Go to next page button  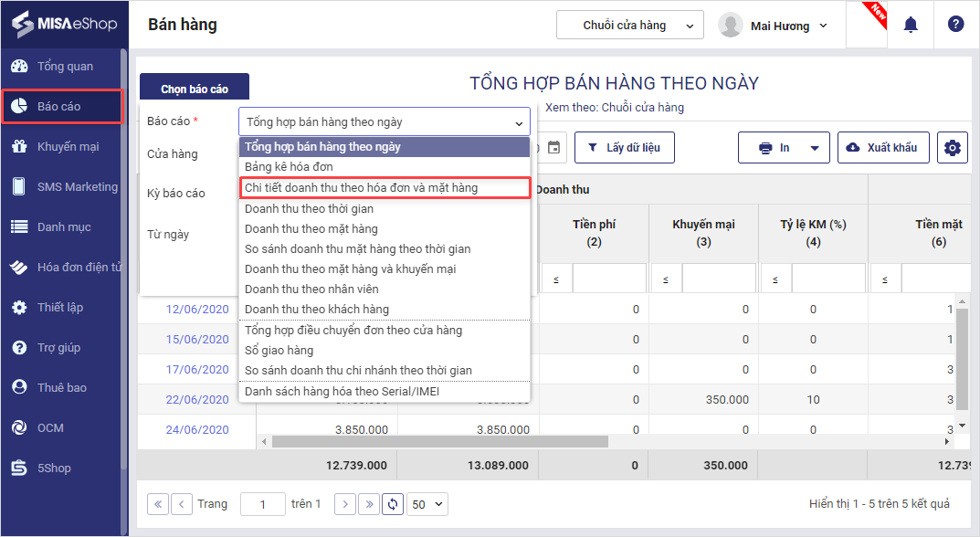[x=345, y=504]
